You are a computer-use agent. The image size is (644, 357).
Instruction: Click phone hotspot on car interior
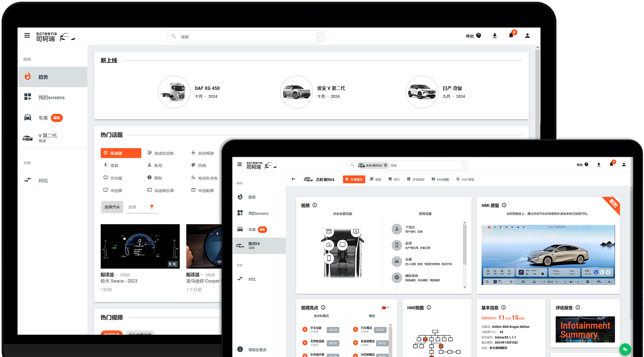pos(329,258)
